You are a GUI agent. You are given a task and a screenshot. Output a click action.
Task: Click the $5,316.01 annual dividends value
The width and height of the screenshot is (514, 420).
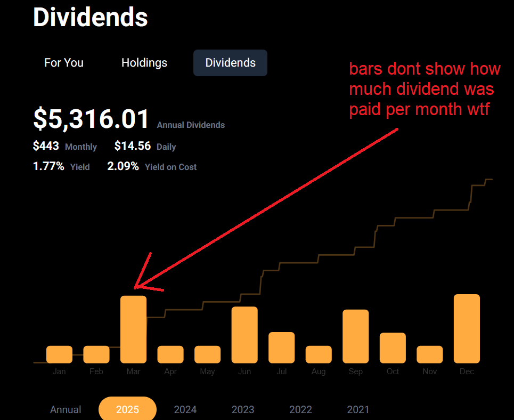pos(91,119)
